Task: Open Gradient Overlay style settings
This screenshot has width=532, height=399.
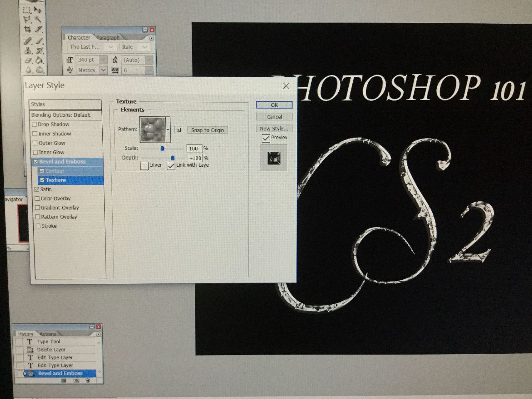Action: (x=60, y=207)
